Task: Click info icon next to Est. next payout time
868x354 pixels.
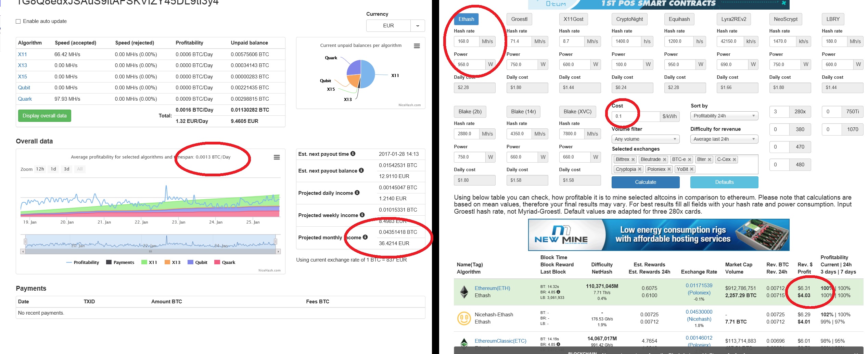Action: 353,154
